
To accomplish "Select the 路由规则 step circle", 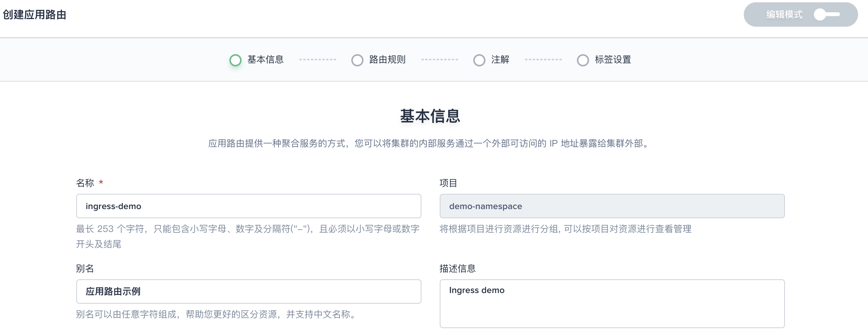I will (357, 60).
